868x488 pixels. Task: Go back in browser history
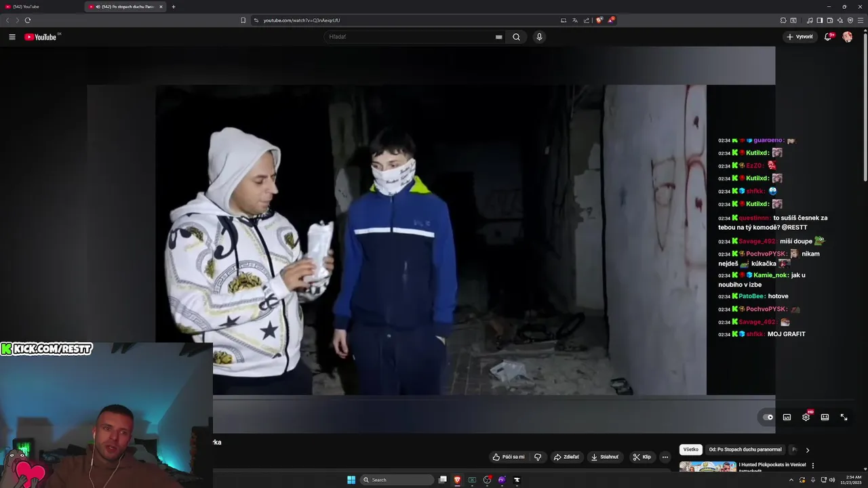pos(8,20)
